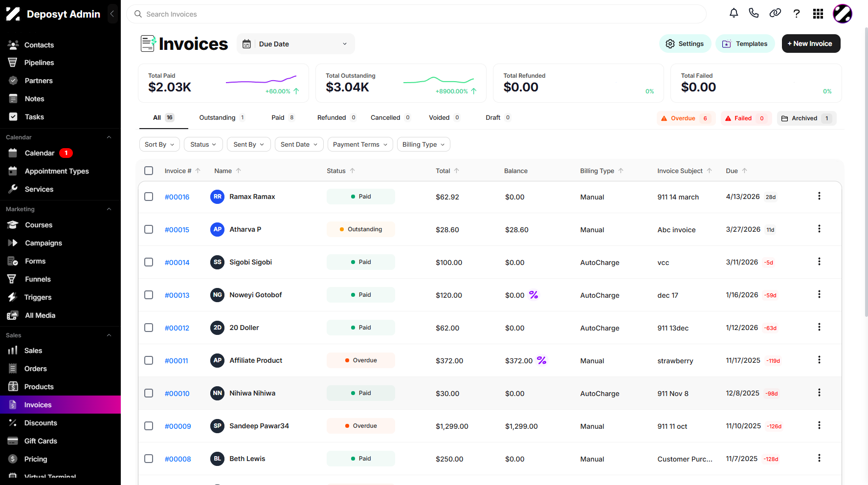Open the help question mark icon
This screenshot has height=485, width=868.
coord(797,14)
